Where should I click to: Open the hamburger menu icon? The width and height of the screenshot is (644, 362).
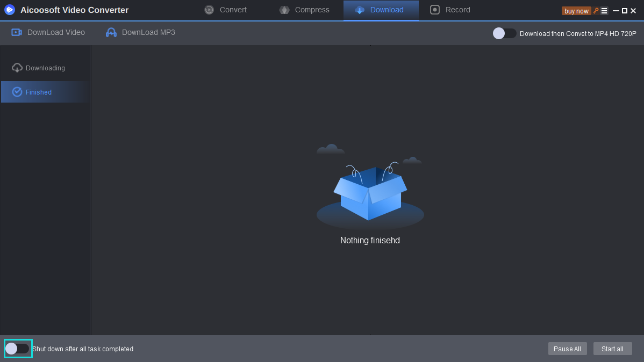[604, 11]
